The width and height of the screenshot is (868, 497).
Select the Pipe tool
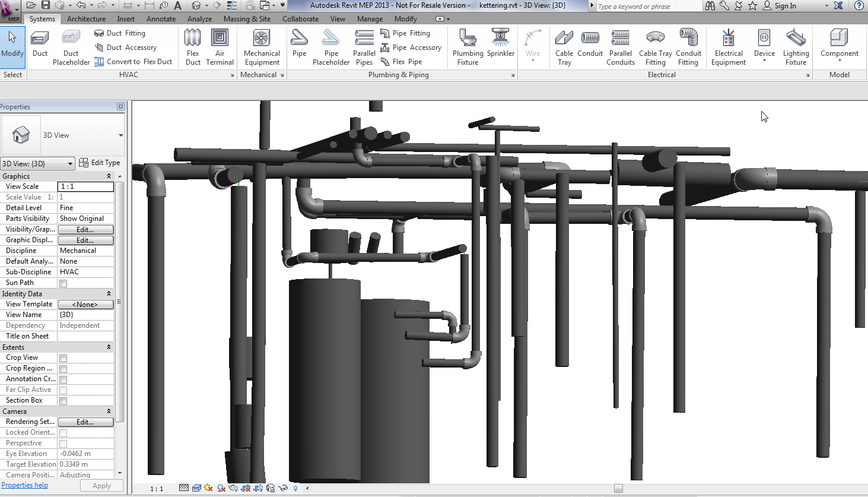pos(299,45)
